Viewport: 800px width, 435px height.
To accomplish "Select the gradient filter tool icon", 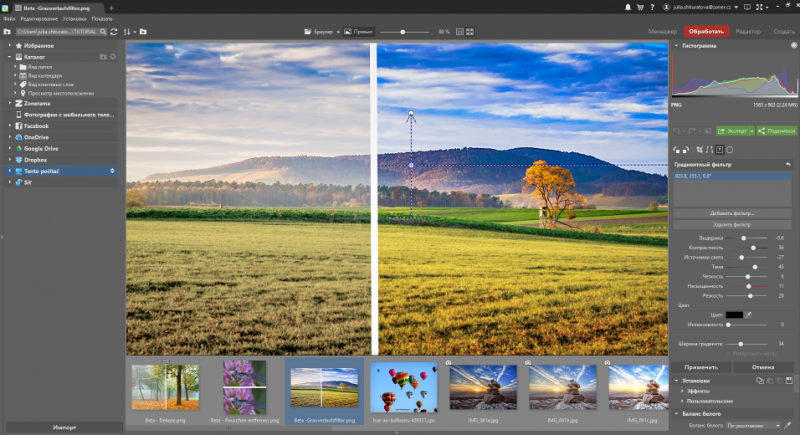I will (719, 150).
